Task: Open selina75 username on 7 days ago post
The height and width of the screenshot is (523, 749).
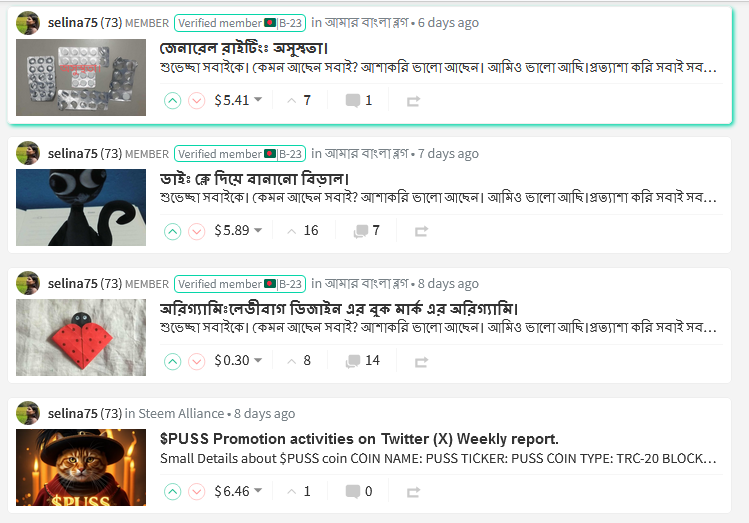Action: [x=73, y=153]
